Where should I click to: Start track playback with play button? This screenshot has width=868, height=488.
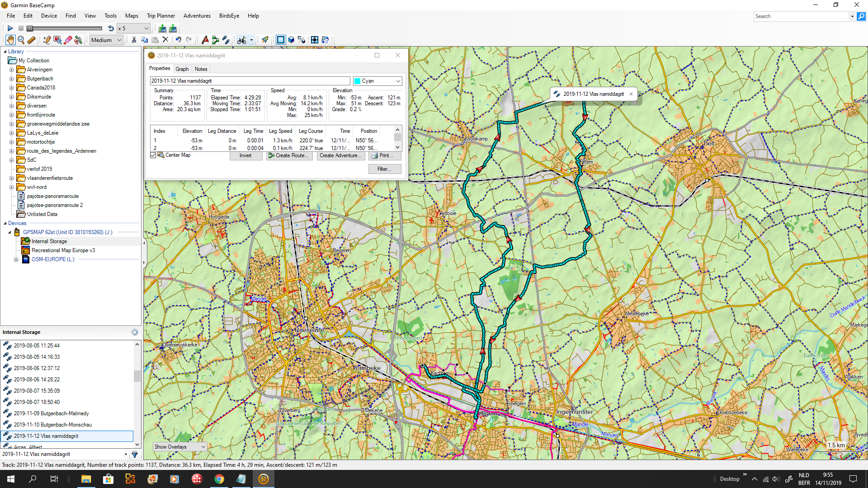(10, 28)
